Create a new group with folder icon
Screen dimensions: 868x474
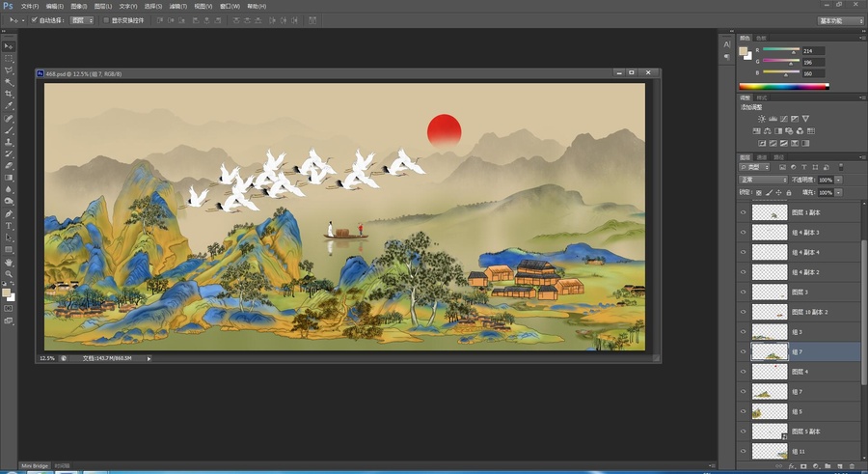[827, 467]
